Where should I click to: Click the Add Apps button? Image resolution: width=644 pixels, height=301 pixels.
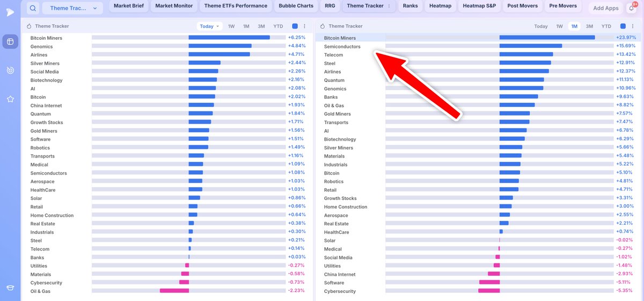coord(606,8)
